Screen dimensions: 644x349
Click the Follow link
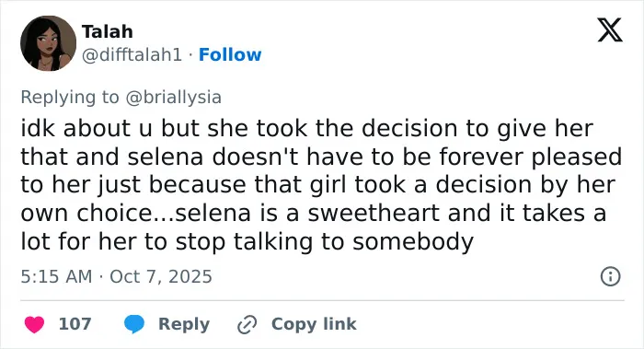point(230,54)
